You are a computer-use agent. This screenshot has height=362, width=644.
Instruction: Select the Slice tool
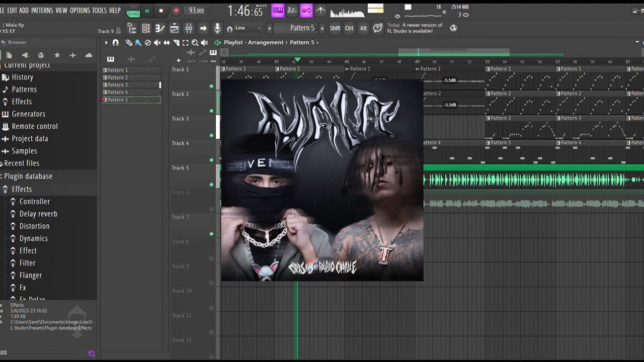(x=176, y=43)
